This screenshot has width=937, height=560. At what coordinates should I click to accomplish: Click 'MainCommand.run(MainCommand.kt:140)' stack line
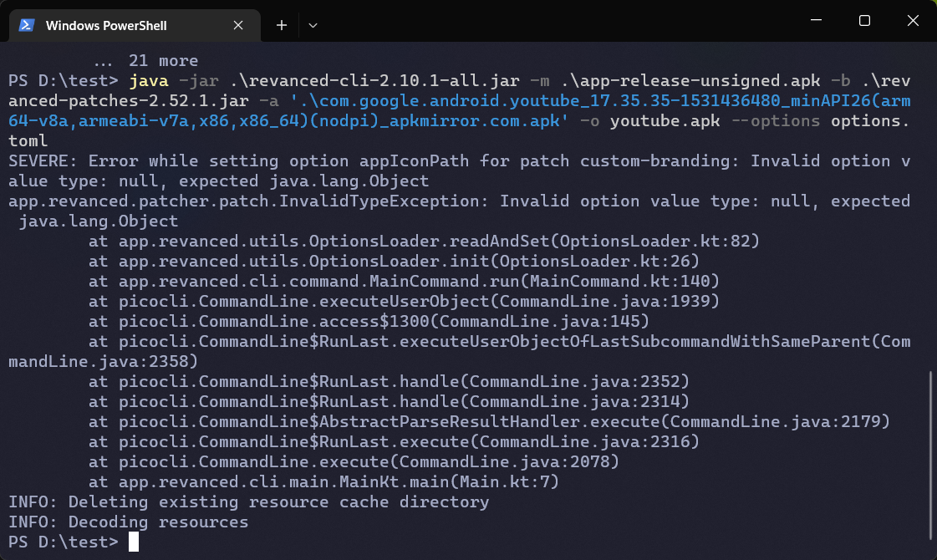(404, 281)
